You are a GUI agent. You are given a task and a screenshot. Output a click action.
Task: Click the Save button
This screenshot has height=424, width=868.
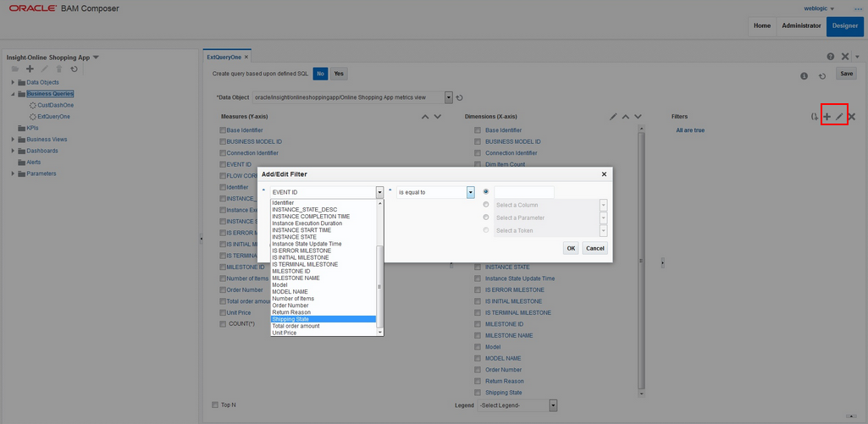click(847, 74)
